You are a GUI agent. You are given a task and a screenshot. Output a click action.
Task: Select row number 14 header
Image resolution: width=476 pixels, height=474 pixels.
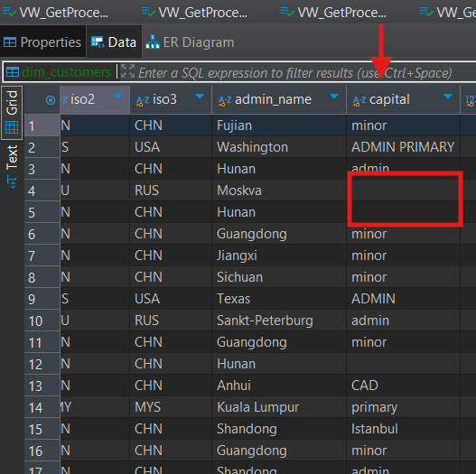point(42,407)
